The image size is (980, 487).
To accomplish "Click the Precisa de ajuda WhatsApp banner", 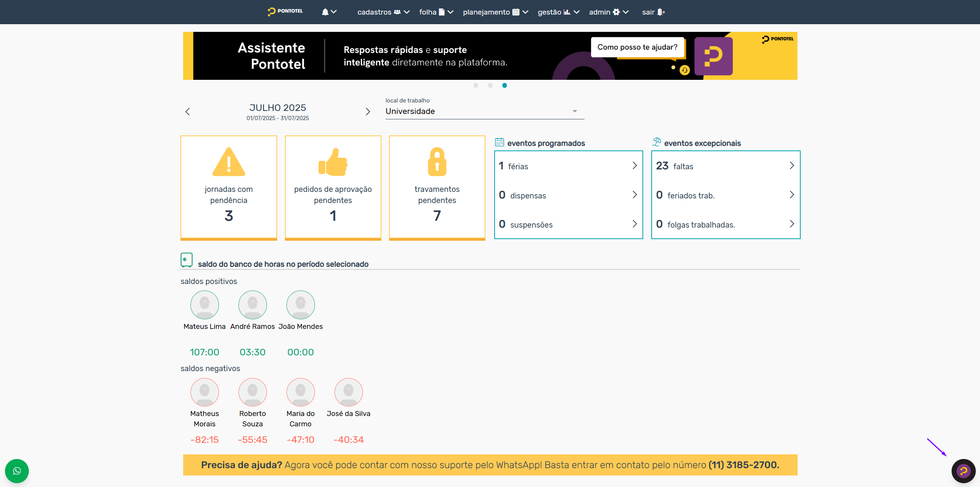I will coord(490,465).
